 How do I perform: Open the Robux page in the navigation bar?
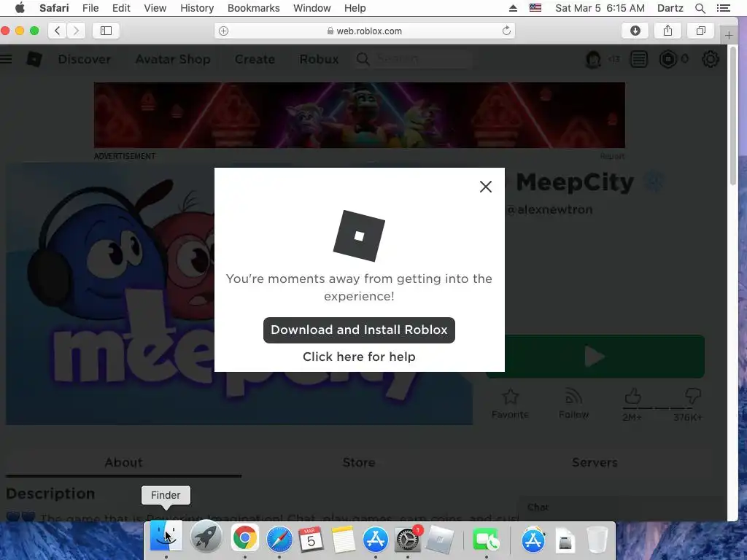(319, 59)
